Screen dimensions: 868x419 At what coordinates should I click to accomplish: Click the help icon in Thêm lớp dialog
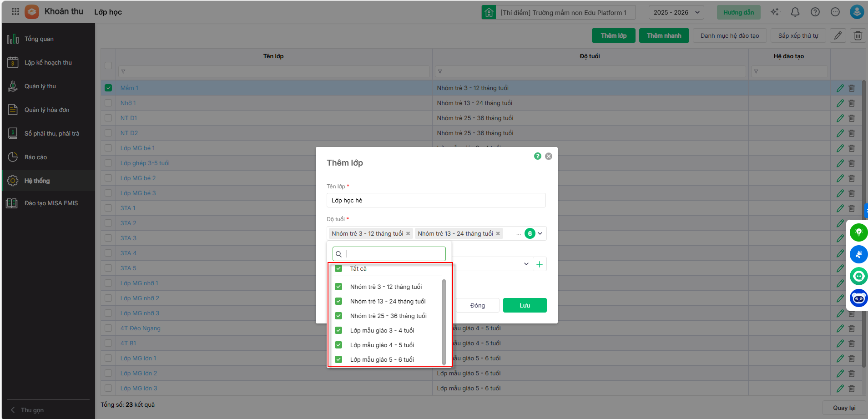tap(538, 156)
